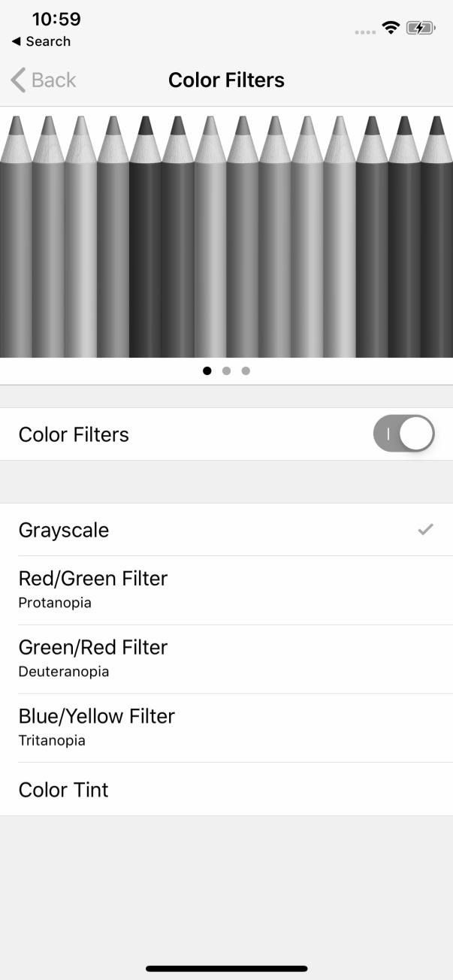Screen dimensions: 453x980
Task: Tap the Color Filters page title
Action: (226, 80)
